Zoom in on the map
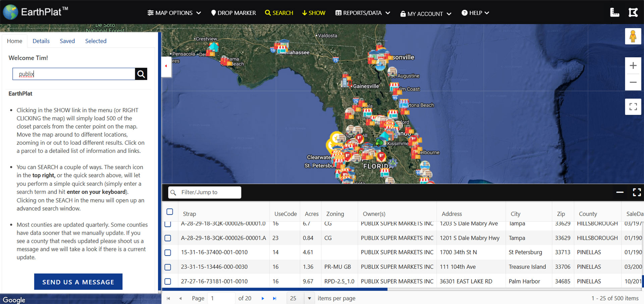This screenshot has height=304, width=644. 633,66
